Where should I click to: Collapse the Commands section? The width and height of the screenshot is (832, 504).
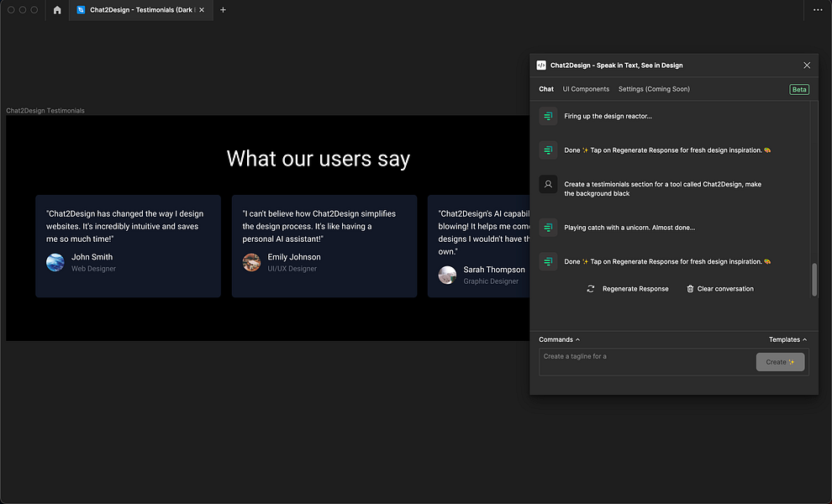pos(558,339)
